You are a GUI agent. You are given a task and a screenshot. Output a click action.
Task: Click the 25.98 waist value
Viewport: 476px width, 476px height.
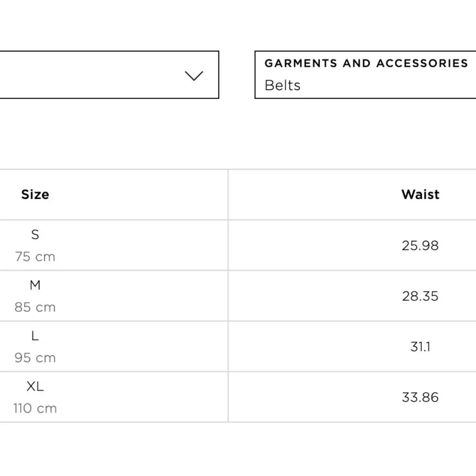point(420,246)
